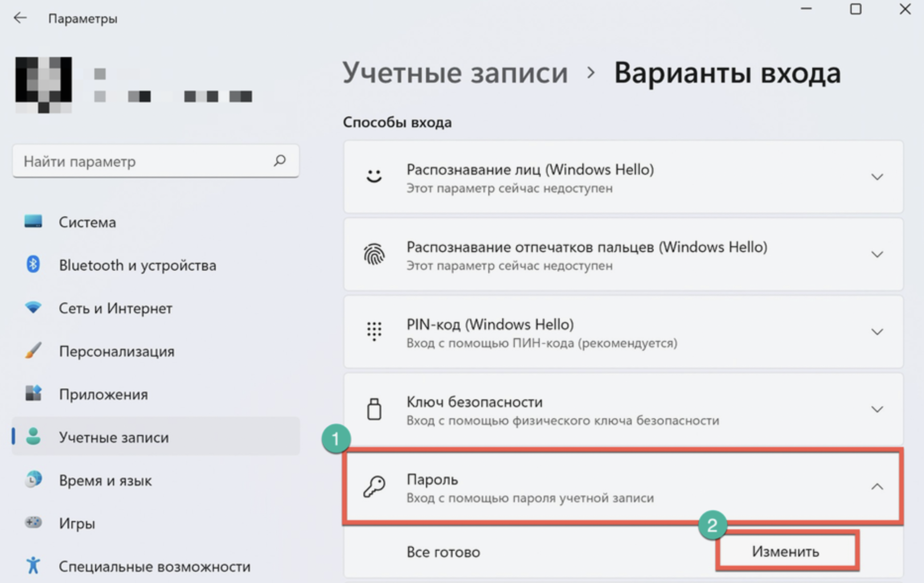The width and height of the screenshot is (924, 583).
Task: Expand the Ключ безопасности section
Action: [x=877, y=409]
